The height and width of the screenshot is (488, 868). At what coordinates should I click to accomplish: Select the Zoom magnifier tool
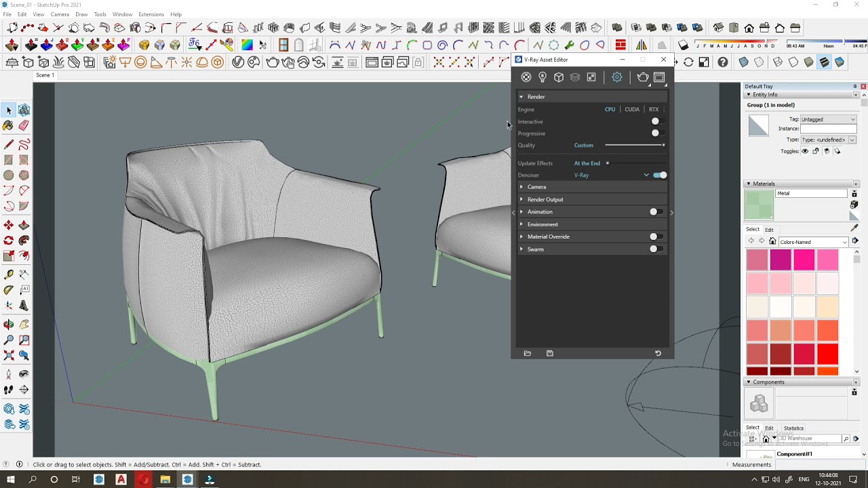click(9, 340)
